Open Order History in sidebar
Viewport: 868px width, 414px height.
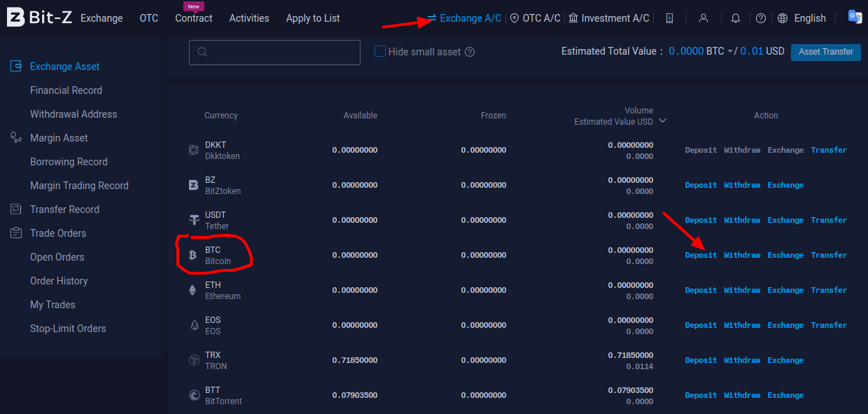pyautogui.click(x=59, y=281)
